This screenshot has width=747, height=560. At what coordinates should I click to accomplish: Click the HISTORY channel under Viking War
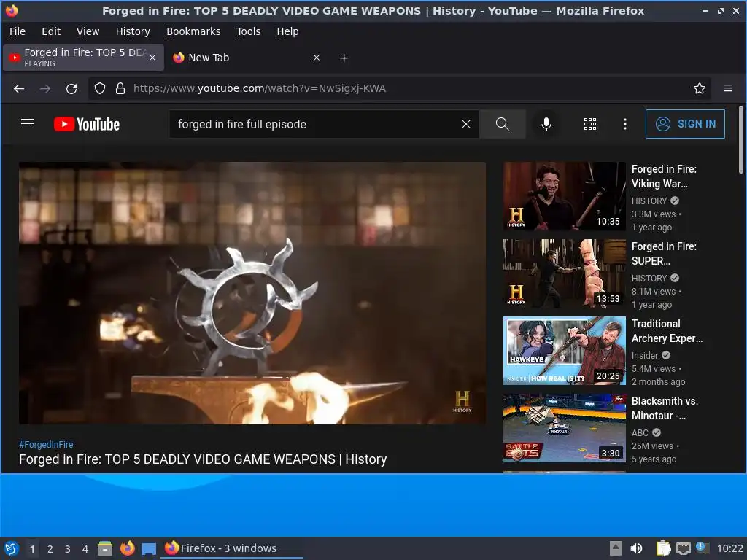649,201
